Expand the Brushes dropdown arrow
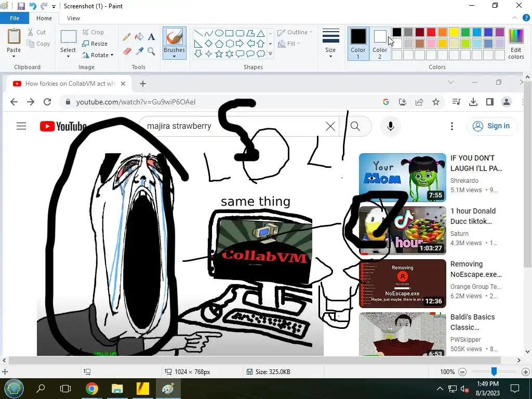 click(174, 56)
